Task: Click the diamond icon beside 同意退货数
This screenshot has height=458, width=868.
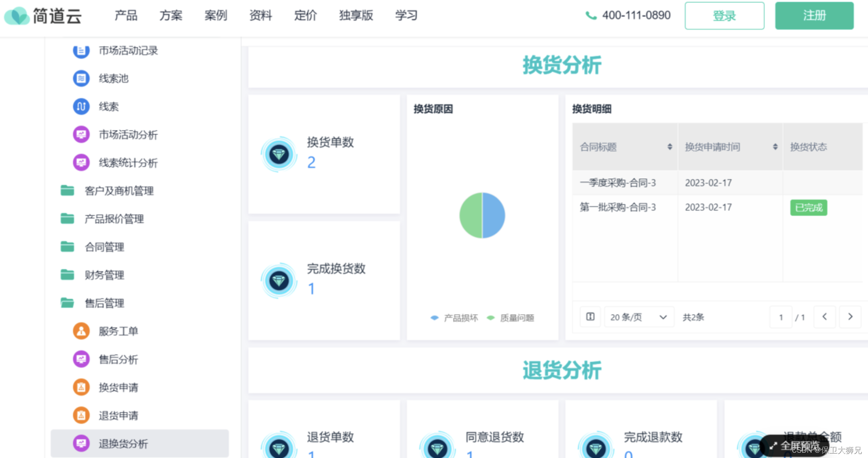Action: (x=438, y=445)
